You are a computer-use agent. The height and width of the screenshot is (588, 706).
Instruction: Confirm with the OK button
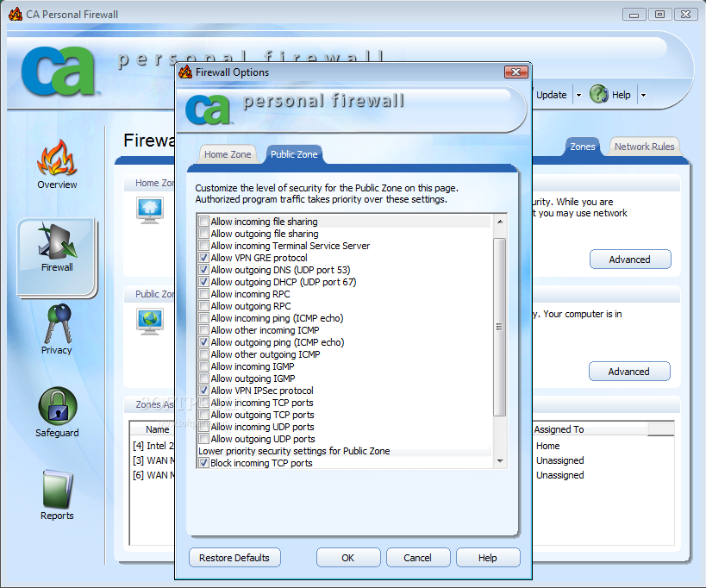(348, 558)
